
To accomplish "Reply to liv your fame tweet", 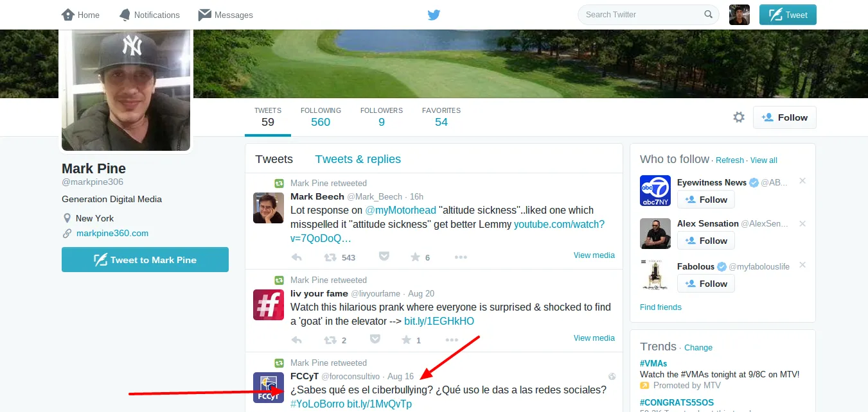I will (x=296, y=339).
